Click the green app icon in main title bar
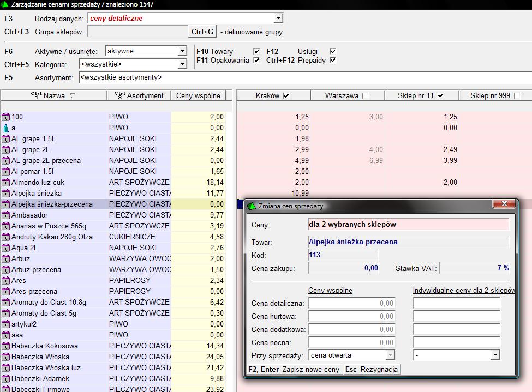Image resolution: width=532 pixels, height=392 pixels. 4,4
